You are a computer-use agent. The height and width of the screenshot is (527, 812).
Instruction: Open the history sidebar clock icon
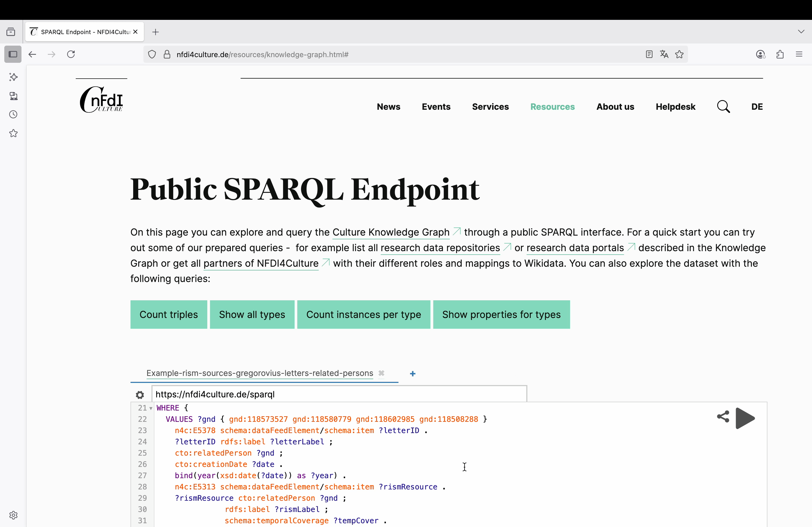13,115
